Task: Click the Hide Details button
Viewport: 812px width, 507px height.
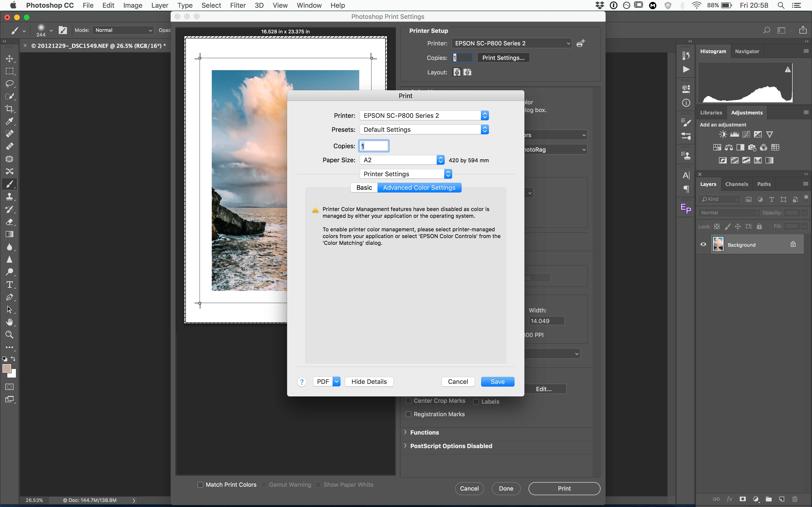Action: pos(369,382)
